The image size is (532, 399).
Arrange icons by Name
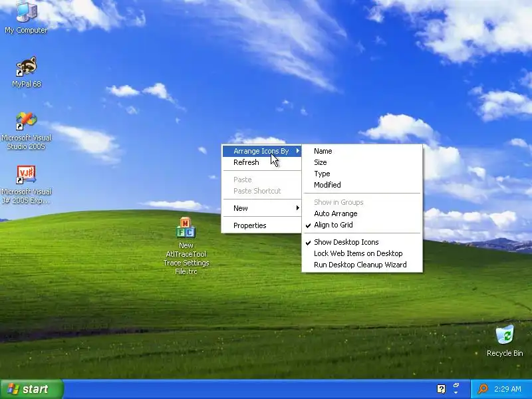point(362,151)
